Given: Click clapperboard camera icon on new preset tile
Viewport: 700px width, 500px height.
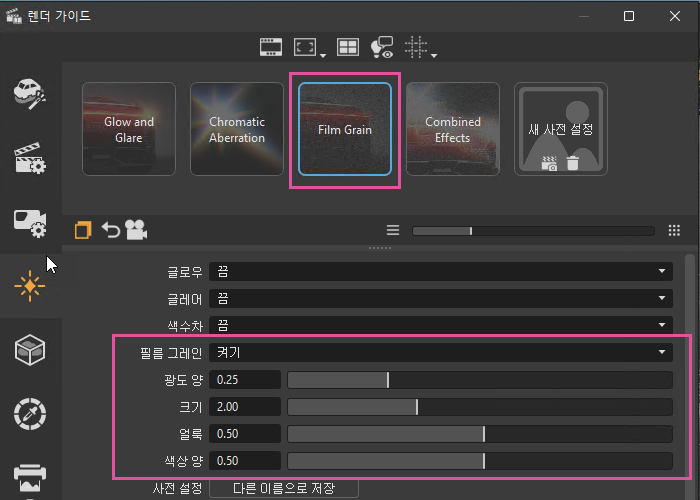Looking at the screenshot, I should [x=549, y=163].
